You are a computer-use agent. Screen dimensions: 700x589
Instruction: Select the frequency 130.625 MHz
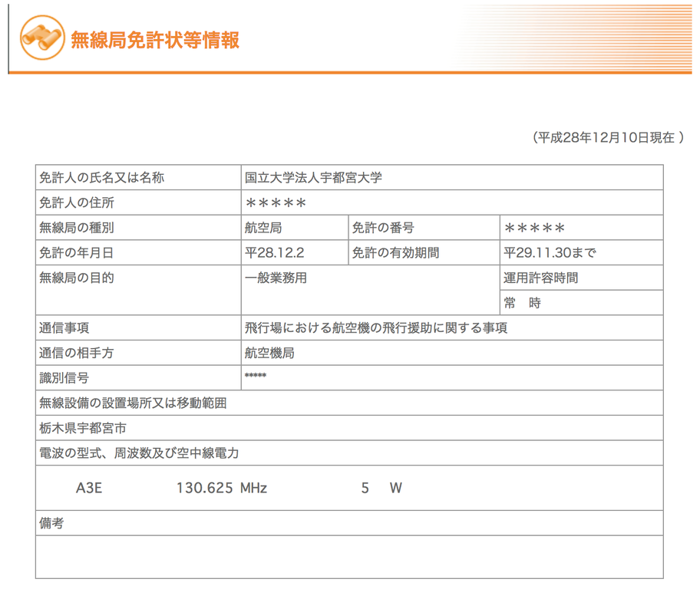tap(221, 488)
